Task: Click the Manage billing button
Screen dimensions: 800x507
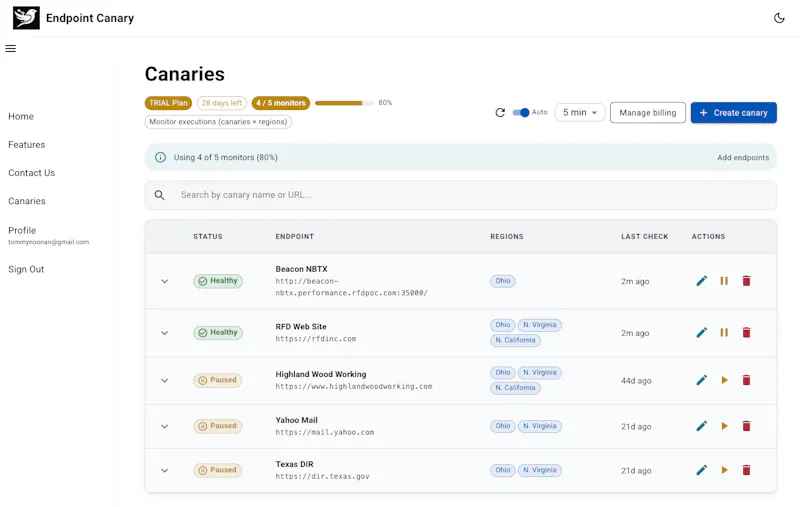Action: pos(647,112)
